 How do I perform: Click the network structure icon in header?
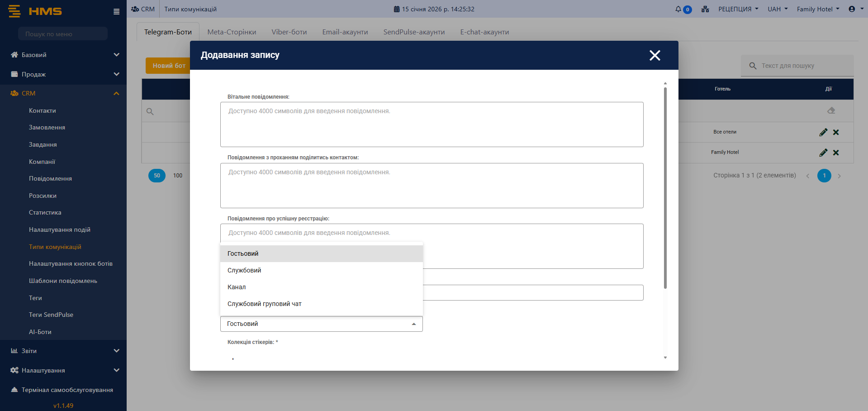[705, 9]
